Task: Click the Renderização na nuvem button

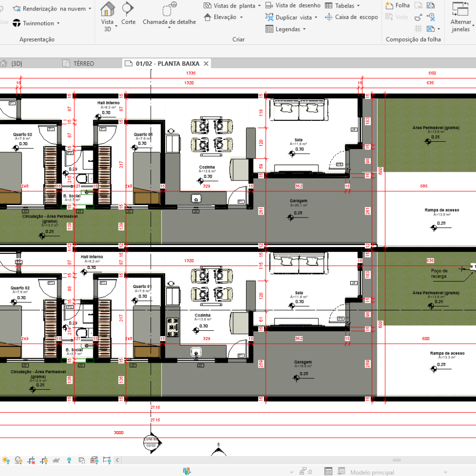Action: coord(51,9)
